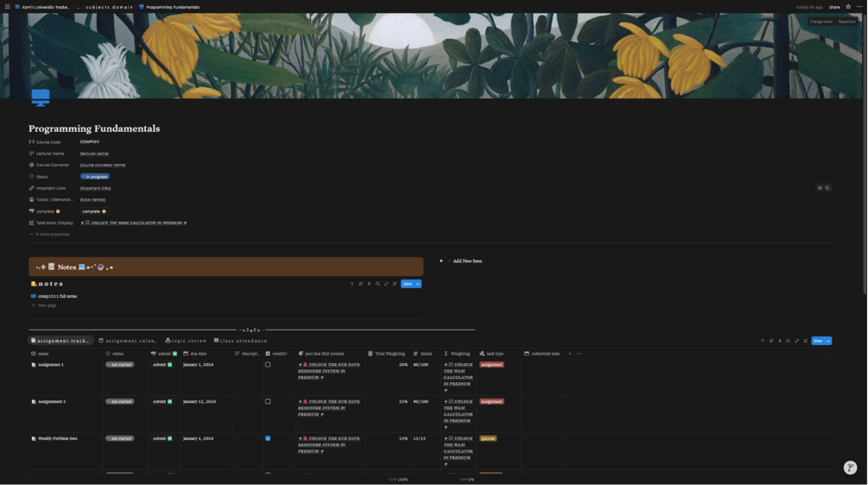Edit the Course Code value COMP1511

(90, 142)
